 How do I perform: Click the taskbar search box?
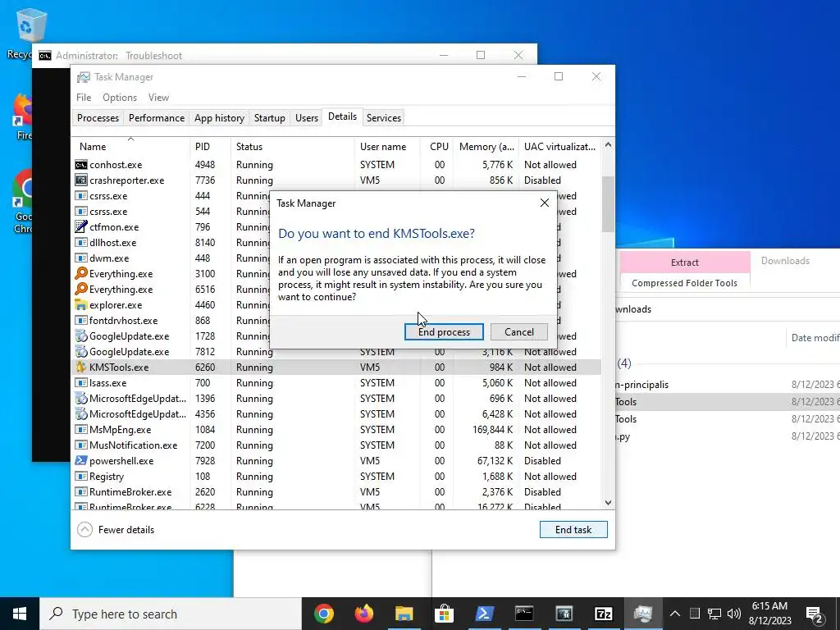click(171, 614)
